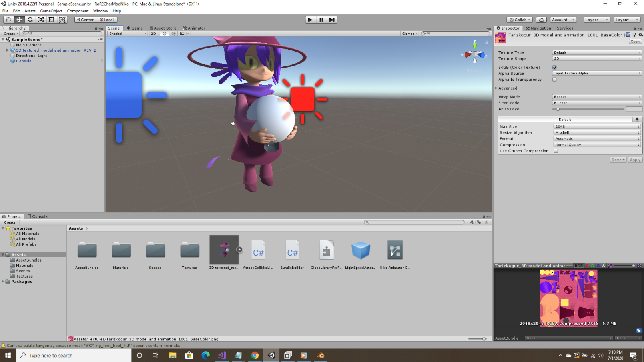Open the Wrap Mode dropdown
This screenshot has height=362, width=644.
(x=597, y=97)
